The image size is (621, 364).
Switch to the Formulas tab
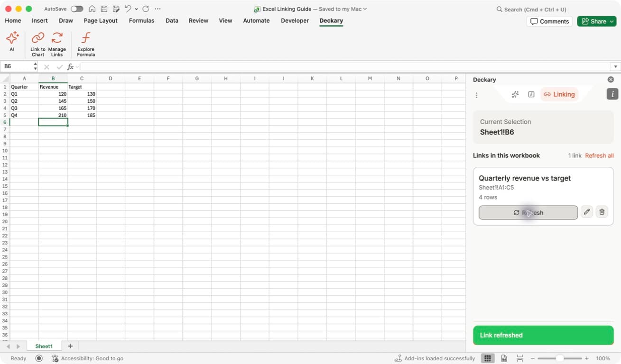pos(141,20)
